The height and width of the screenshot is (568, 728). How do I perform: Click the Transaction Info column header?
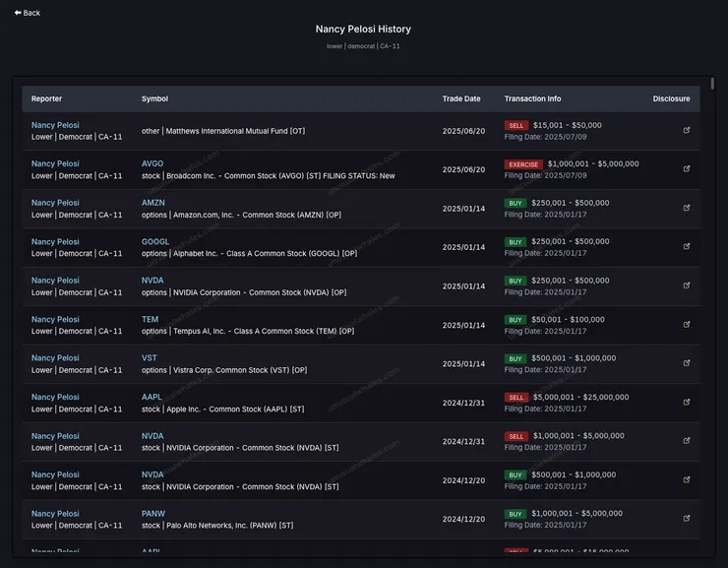[x=532, y=98]
